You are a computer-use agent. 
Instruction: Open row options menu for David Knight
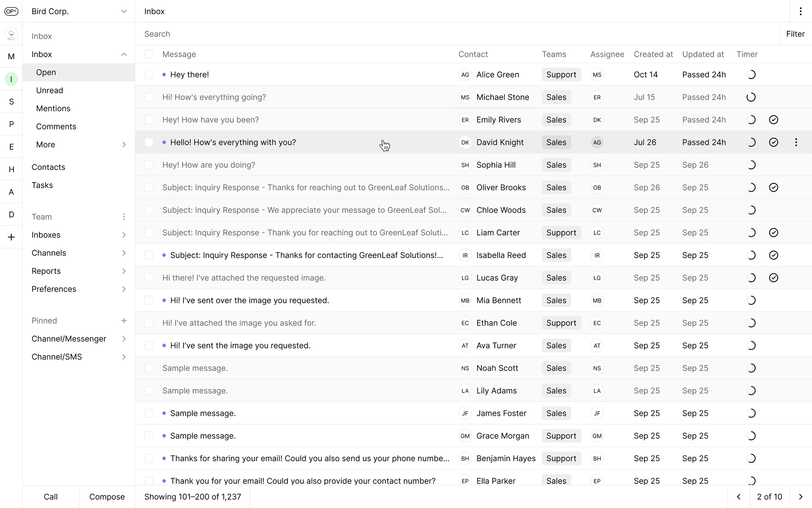coord(796,142)
